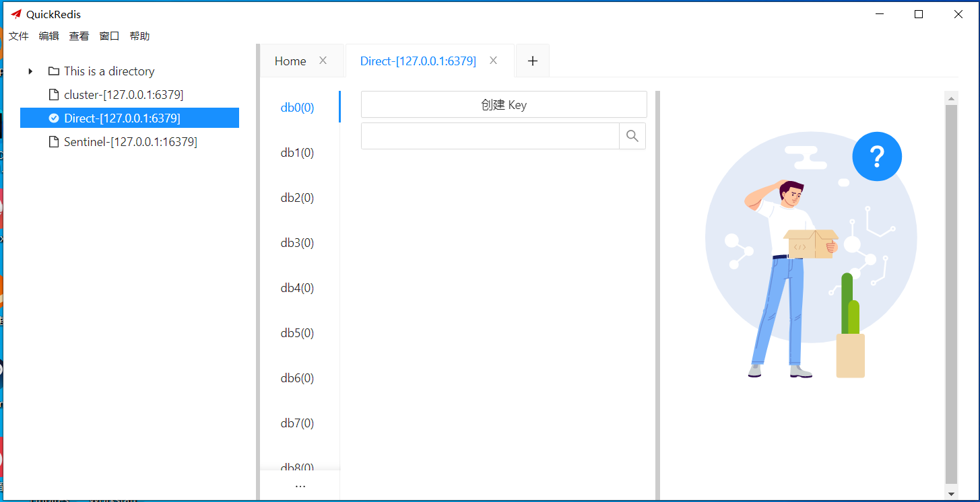The width and height of the screenshot is (980, 502).
Task: Select database db0(0)
Action: pos(297,108)
